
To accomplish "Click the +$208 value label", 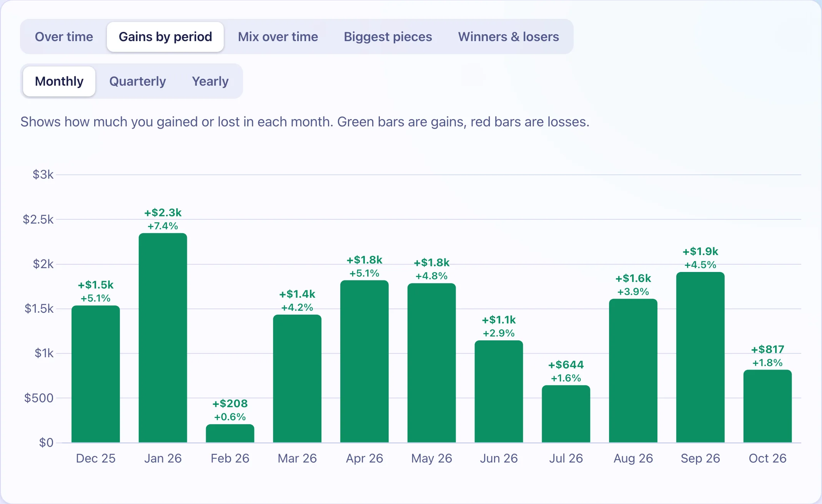I will click(x=230, y=403).
